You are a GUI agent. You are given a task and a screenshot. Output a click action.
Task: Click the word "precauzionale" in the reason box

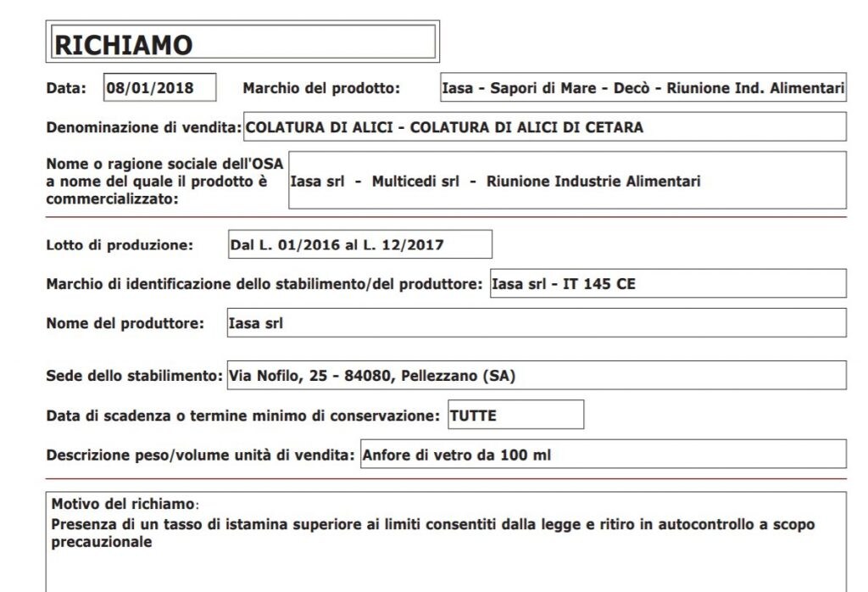click(x=102, y=542)
